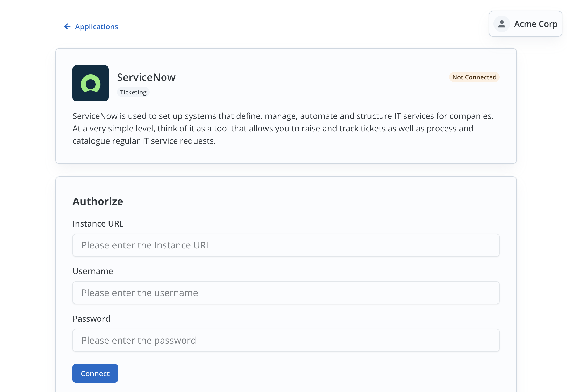This screenshot has height=392, width=567.
Task: Click the ServiceNow description text
Action: [x=283, y=128]
